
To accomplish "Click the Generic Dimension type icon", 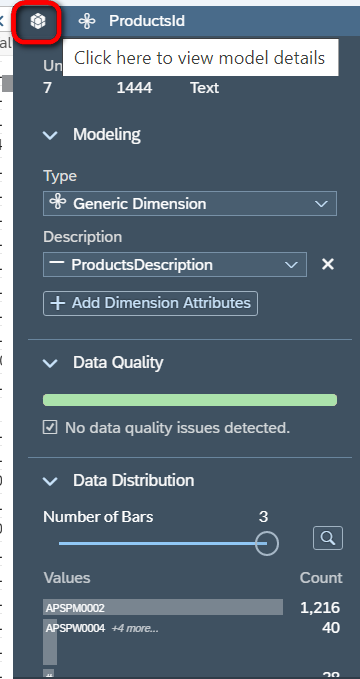I will click(58, 202).
